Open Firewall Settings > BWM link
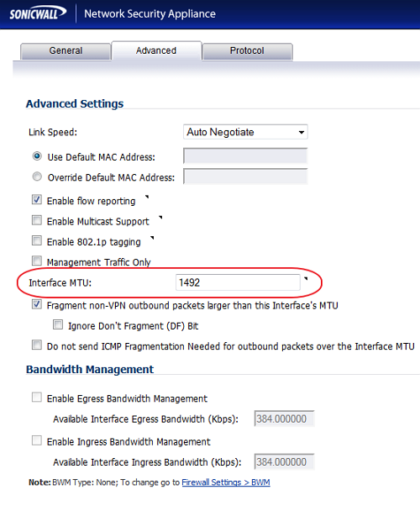420x511 pixels. 226,482
